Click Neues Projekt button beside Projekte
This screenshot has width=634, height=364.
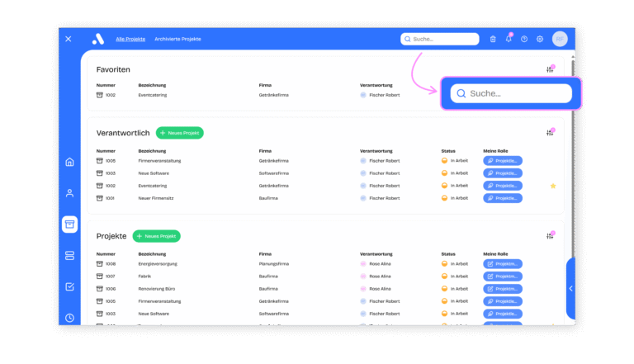point(156,236)
